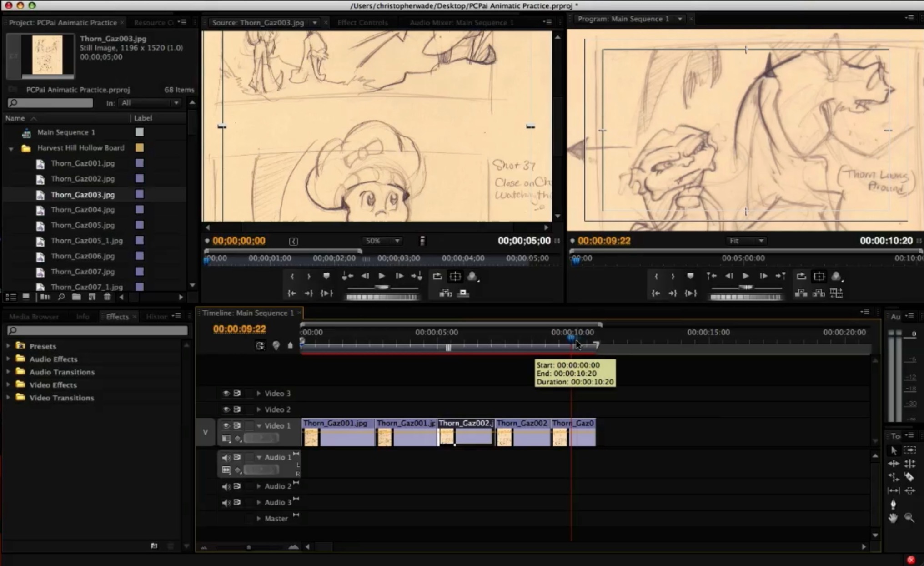Activate the Track Select tool

tap(910, 450)
